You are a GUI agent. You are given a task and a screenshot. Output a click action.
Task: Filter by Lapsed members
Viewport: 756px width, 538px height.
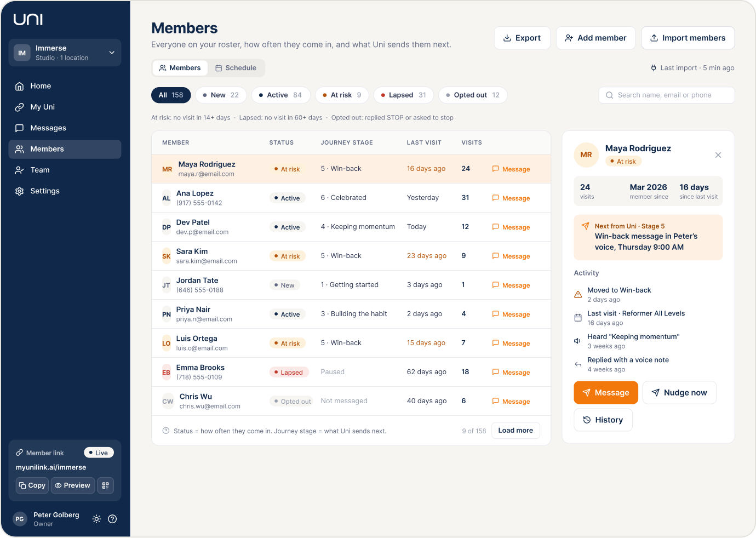(404, 95)
